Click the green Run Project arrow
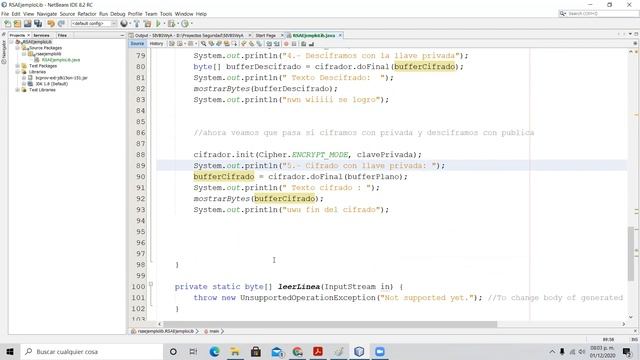This screenshot has width=640, height=360. [158, 24]
